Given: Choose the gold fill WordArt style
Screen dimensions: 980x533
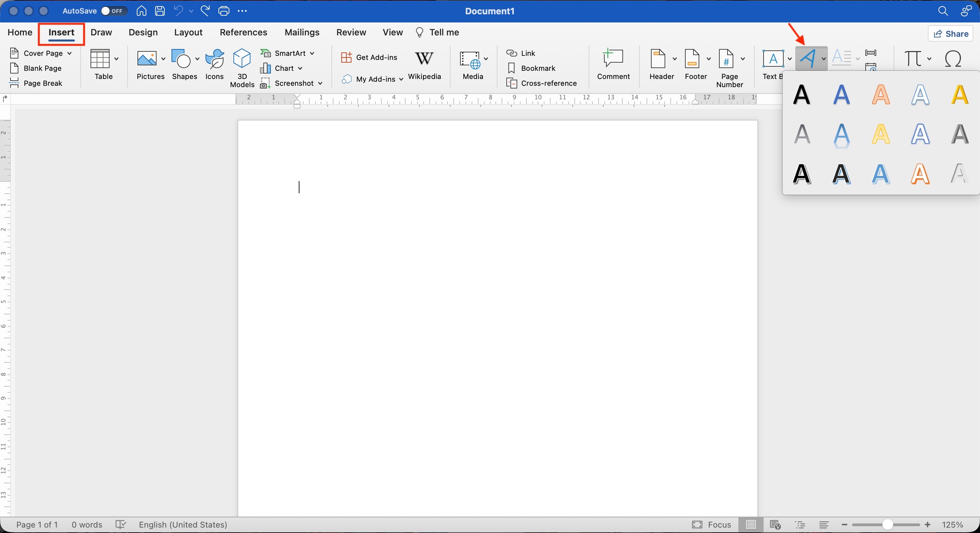Looking at the screenshot, I should tap(960, 95).
